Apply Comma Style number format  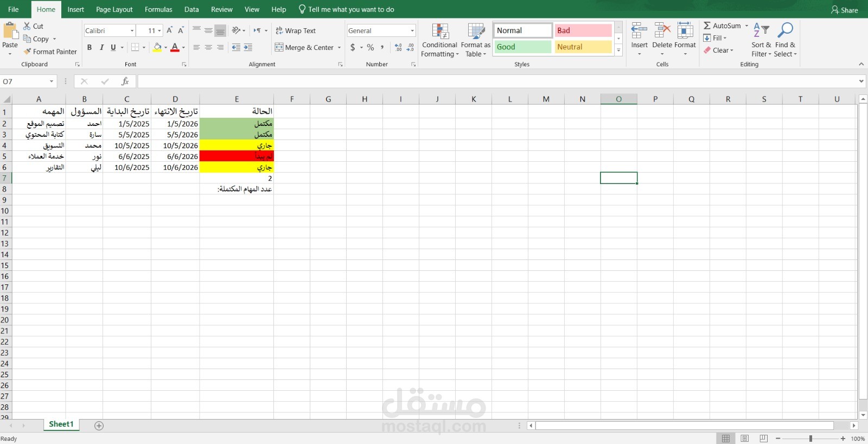pos(382,47)
